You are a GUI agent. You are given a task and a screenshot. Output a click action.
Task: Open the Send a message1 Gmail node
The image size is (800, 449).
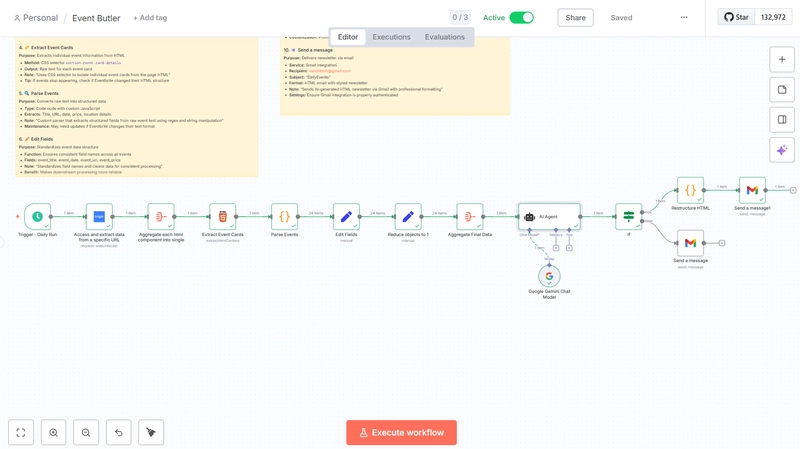752,190
